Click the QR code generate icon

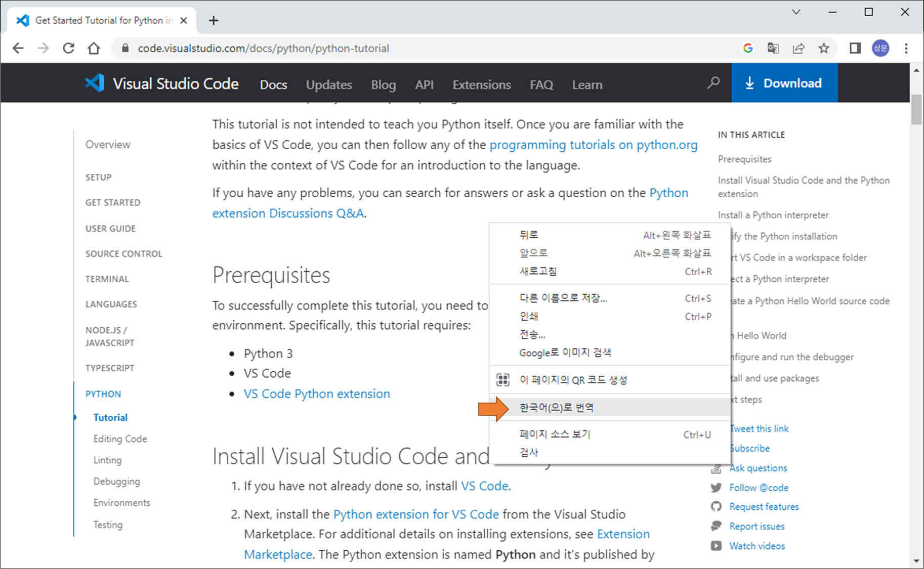pos(502,380)
